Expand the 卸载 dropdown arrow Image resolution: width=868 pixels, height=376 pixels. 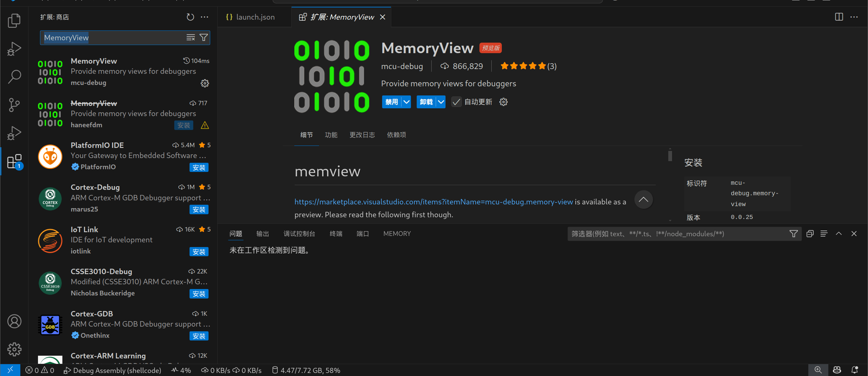point(441,102)
